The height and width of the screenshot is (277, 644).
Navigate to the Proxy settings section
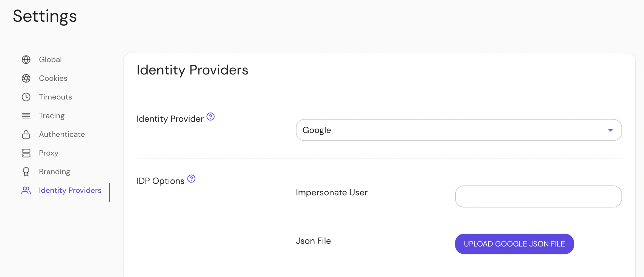[48, 153]
